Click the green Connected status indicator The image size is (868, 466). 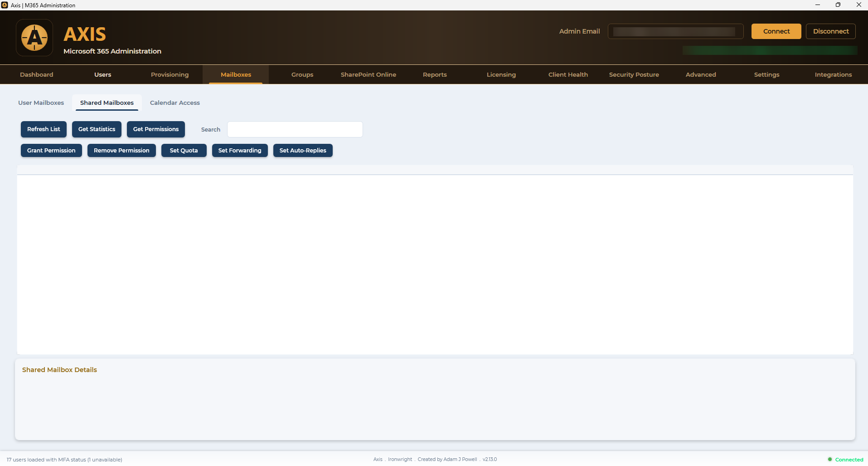845,459
